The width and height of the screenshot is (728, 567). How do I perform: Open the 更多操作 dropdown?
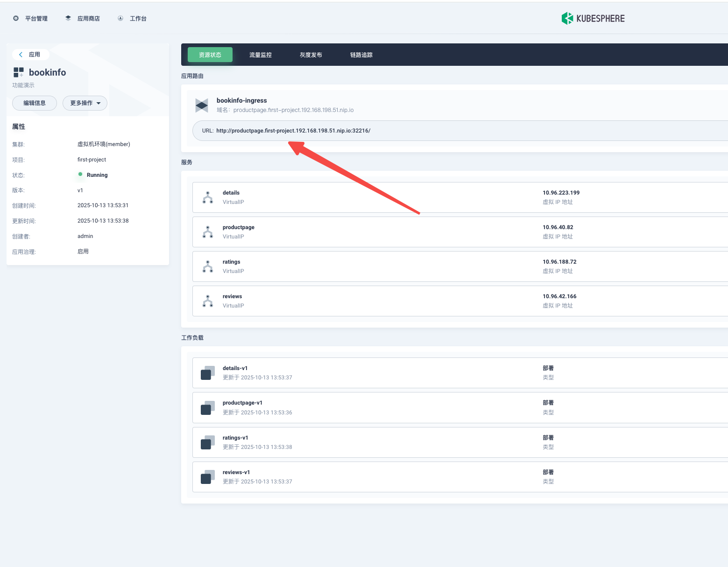(x=85, y=103)
